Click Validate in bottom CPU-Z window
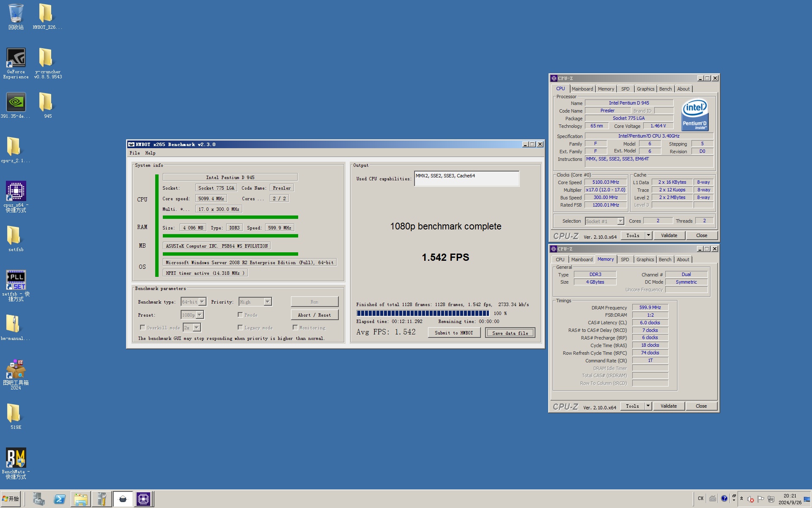Viewport: 812px width, 508px height. [669, 406]
